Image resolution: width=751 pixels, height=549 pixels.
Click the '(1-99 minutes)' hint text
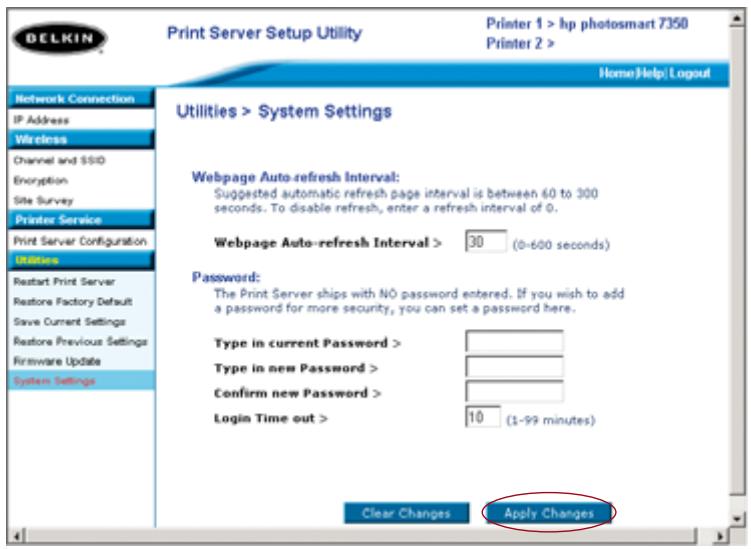tap(551, 420)
